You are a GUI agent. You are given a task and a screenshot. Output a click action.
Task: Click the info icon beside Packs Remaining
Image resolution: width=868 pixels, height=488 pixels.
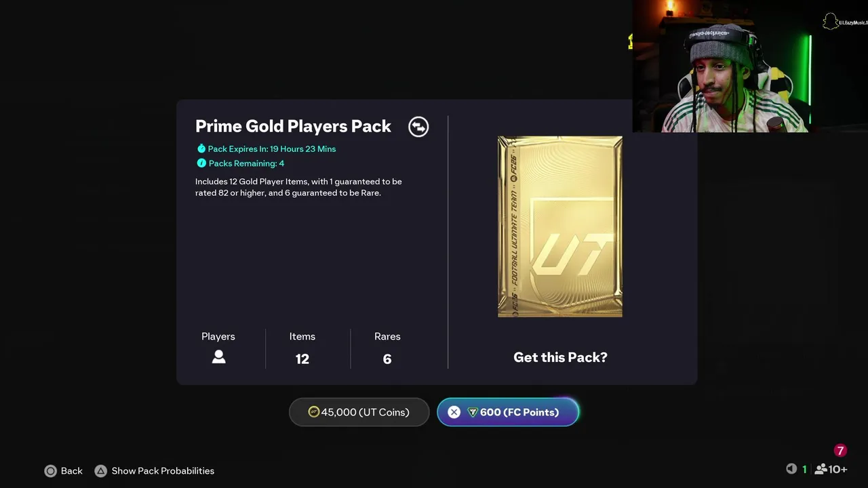pos(201,163)
